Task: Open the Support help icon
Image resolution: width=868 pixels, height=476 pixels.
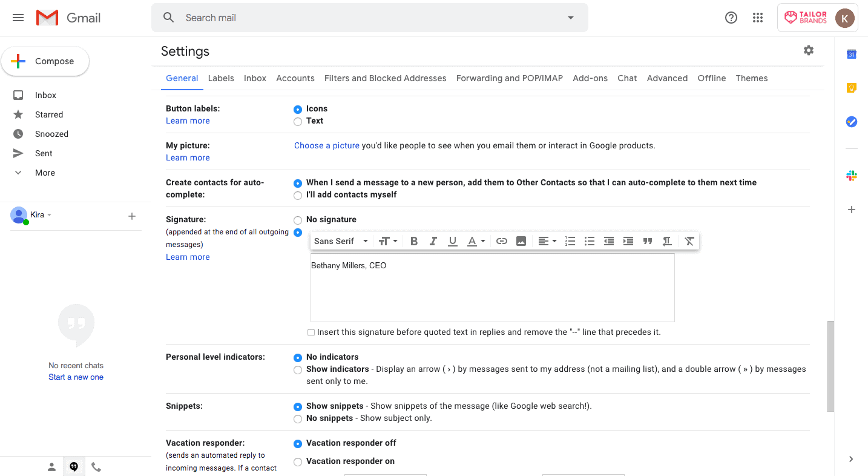Action: pos(731,18)
